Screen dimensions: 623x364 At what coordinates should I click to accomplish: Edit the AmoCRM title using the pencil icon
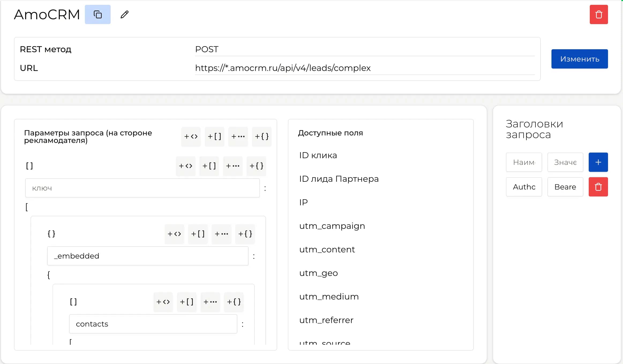pyautogui.click(x=124, y=14)
